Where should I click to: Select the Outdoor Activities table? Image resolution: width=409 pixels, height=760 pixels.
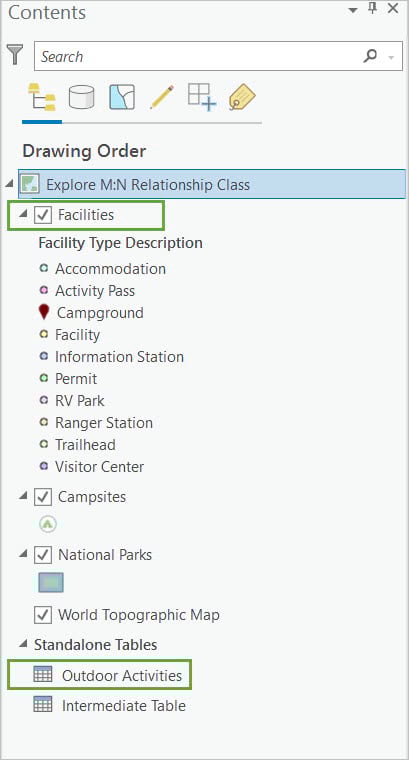[x=122, y=675]
